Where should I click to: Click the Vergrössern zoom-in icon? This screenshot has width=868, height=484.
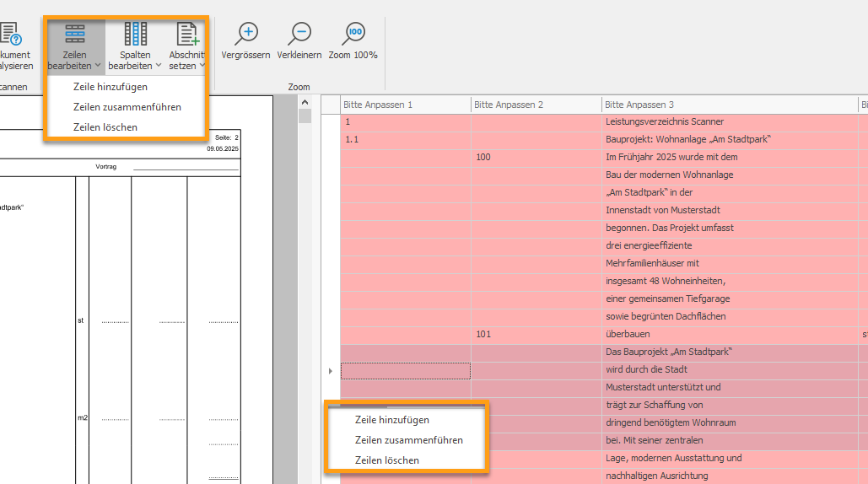(245, 34)
